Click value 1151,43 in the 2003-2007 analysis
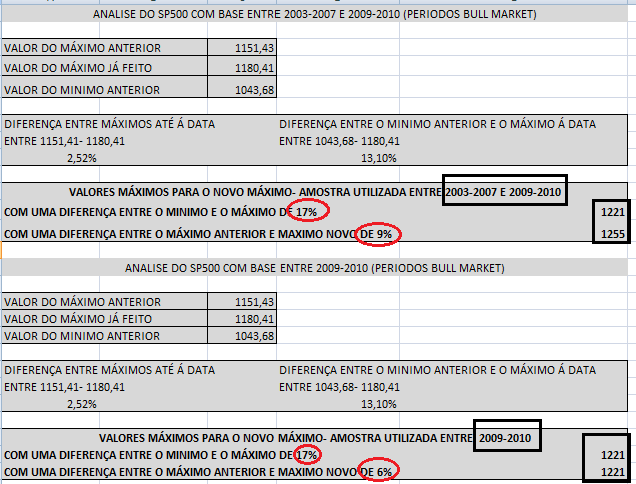 [x=255, y=48]
